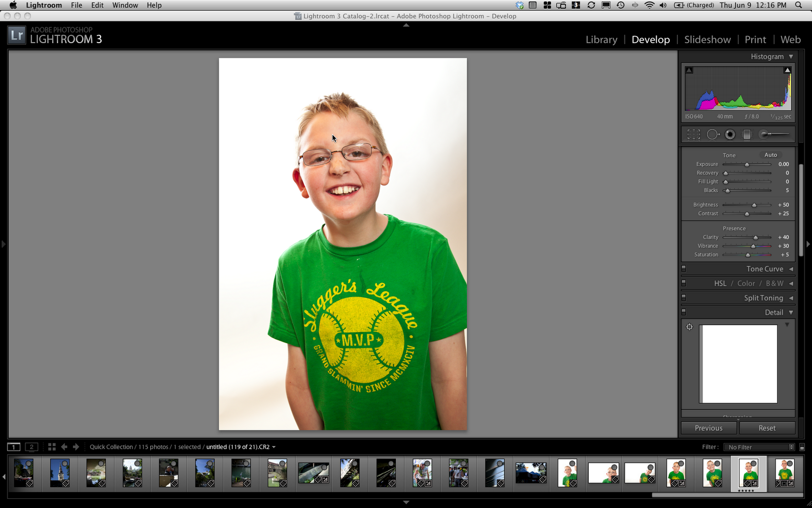Show the main window display 1
This screenshot has height=508, width=812.
pos(14,447)
